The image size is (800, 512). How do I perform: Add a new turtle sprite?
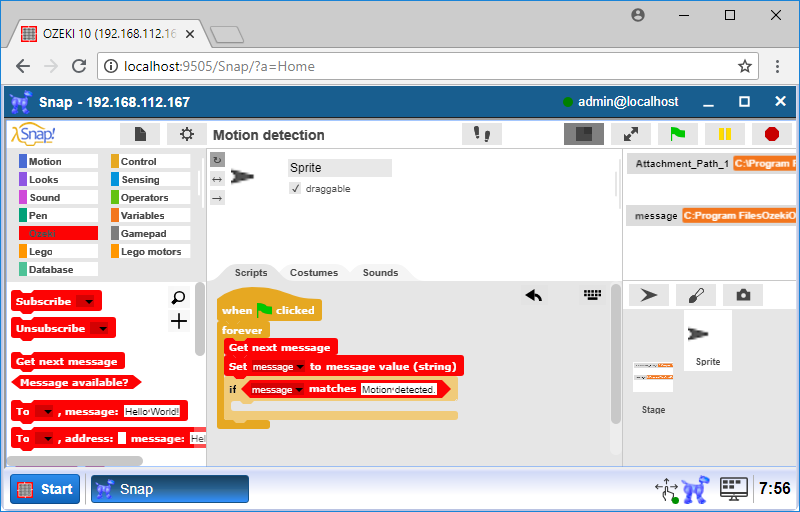point(649,295)
